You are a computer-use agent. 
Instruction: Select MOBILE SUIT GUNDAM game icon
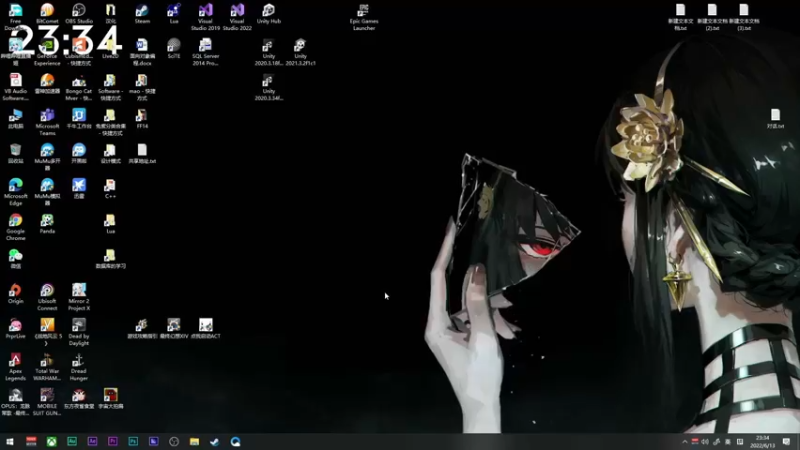tap(47, 403)
